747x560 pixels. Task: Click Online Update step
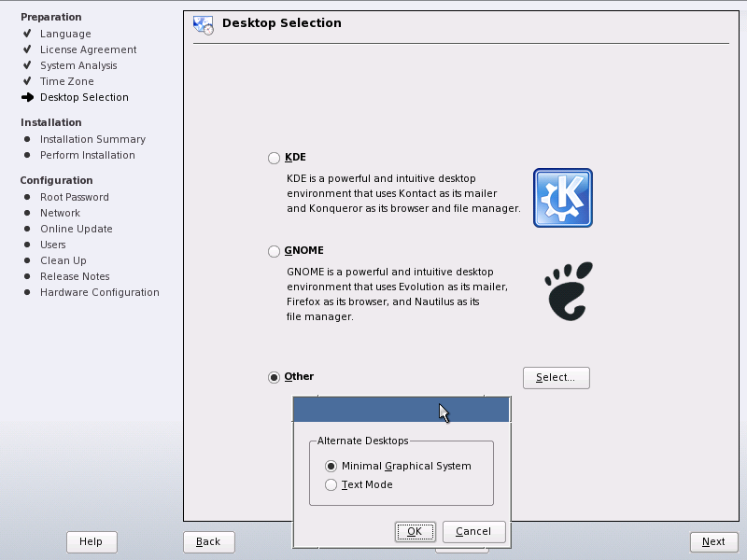77,229
